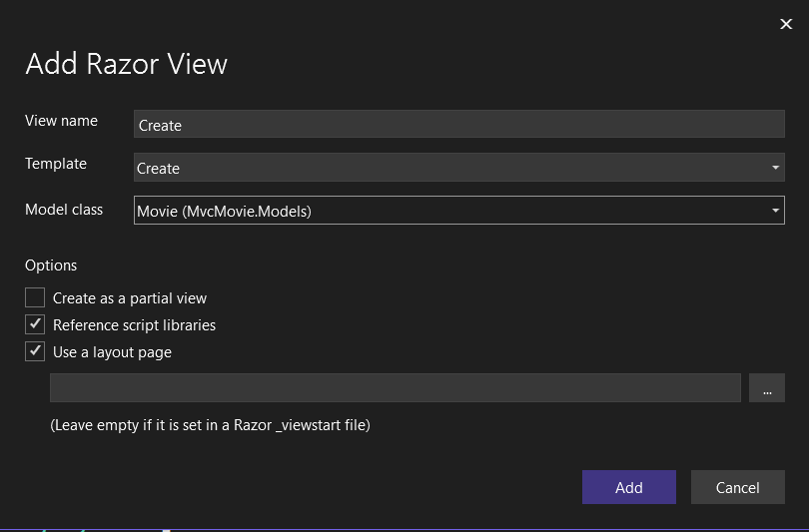Click the Template label text

pyautogui.click(x=56, y=164)
